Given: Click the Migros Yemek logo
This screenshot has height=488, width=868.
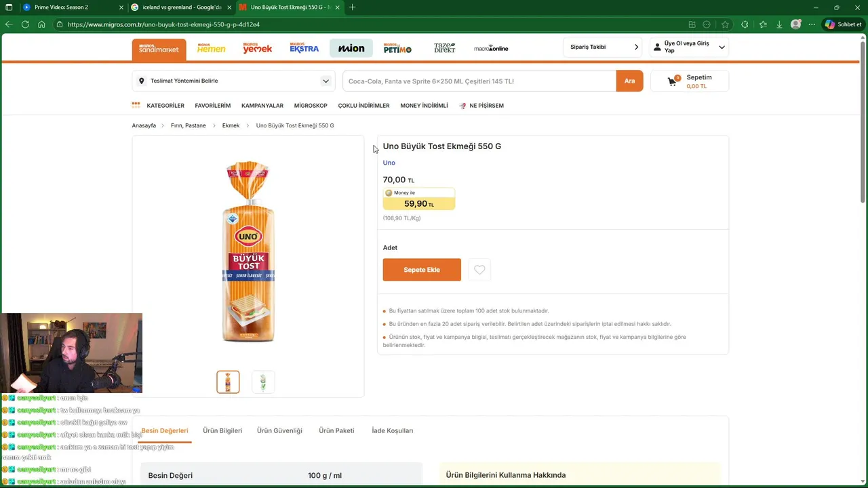Looking at the screenshot, I should 257,48.
